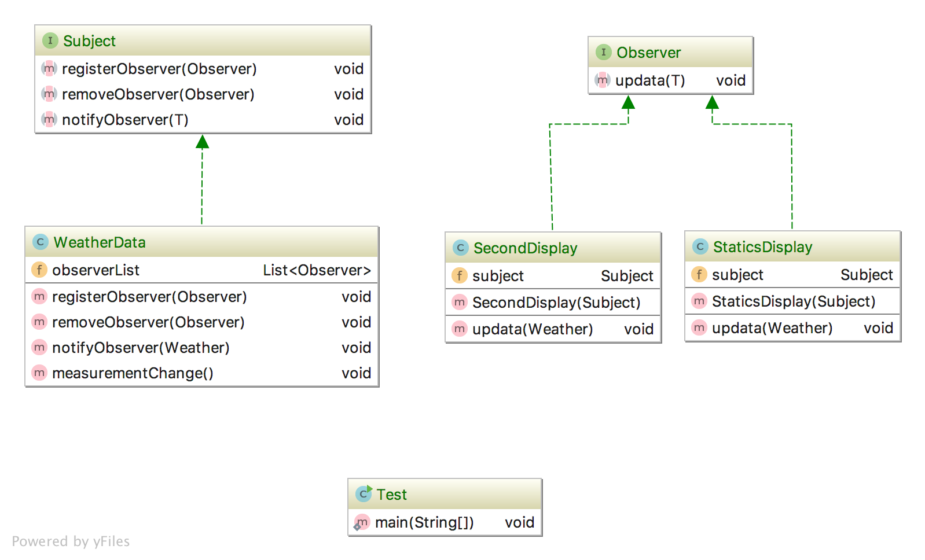Image resolution: width=925 pixels, height=560 pixels.
Task: Click the void return type of main(String[])
Action: pyautogui.click(x=519, y=522)
